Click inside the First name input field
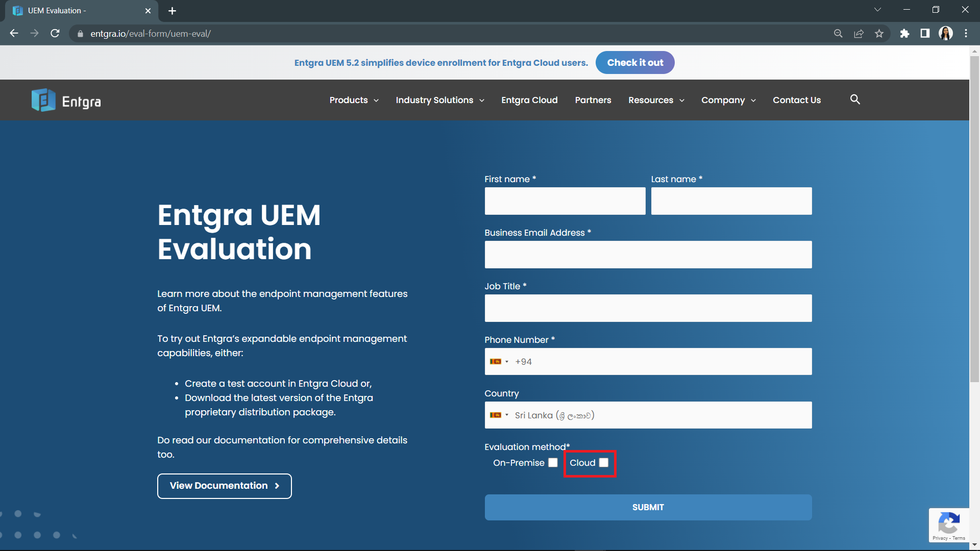This screenshot has width=980, height=551. click(565, 201)
